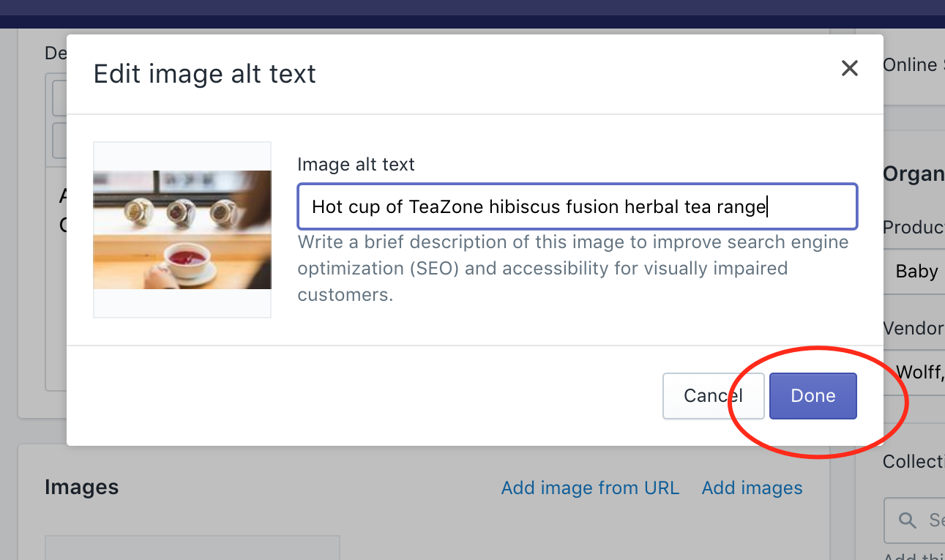Viewport: 945px width, 560px height.
Task: Close the Edit image alt text dialog
Action: tap(849, 67)
